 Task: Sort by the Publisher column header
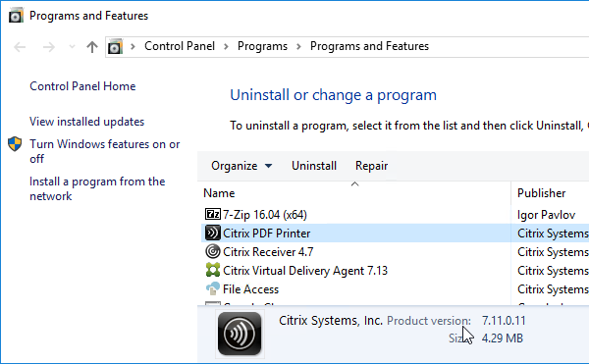tap(551, 193)
